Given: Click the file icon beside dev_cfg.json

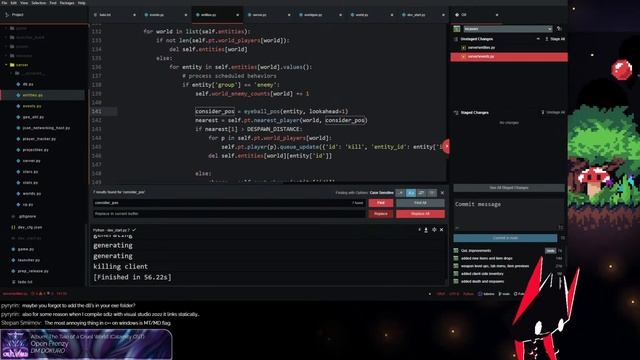Looking at the screenshot, I should click(x=13, y=227).
